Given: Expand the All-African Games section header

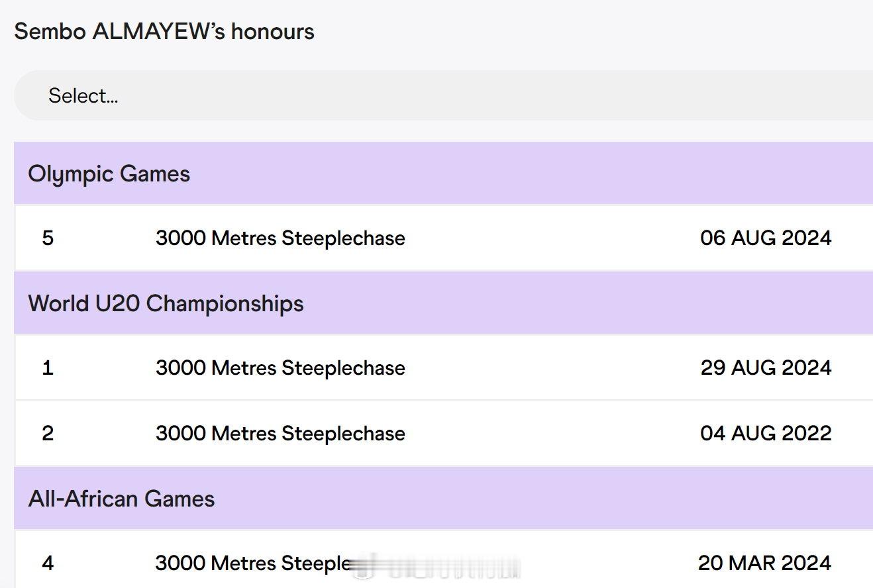Looking at the screenshot, I should (443, 498).
